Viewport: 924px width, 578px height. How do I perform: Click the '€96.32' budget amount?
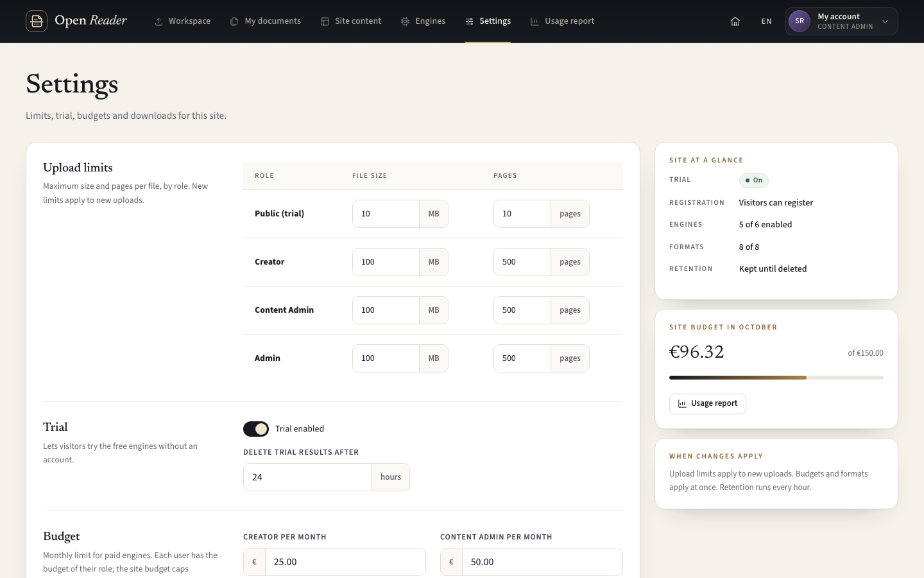point(697,352)
